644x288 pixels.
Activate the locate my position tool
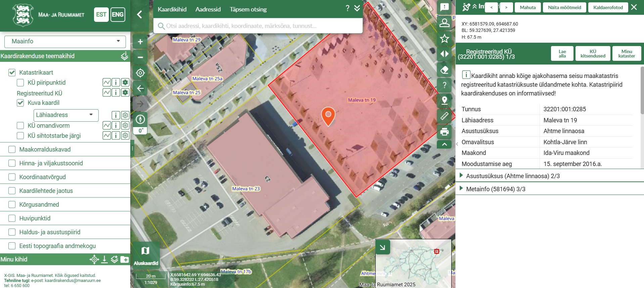(x=140, y=73)
